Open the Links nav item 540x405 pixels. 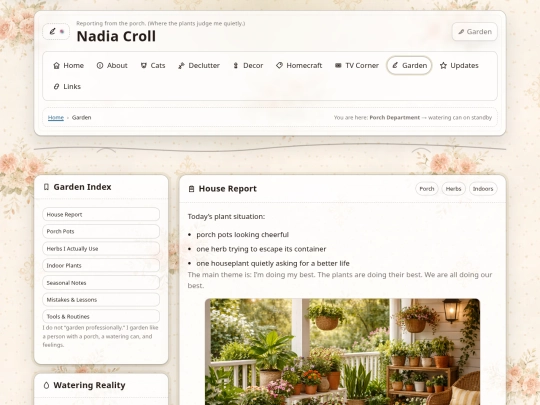click(67, 86)
